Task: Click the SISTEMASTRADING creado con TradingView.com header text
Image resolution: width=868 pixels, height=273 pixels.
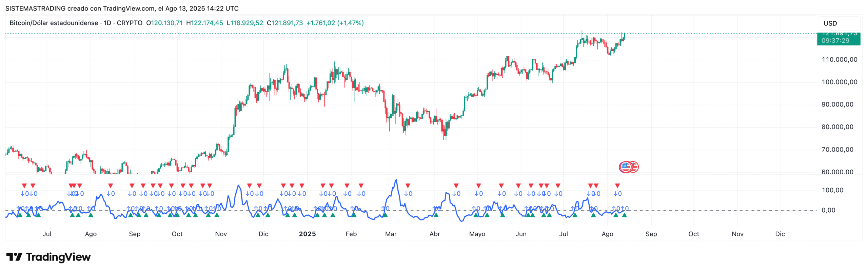Action: 122,8
